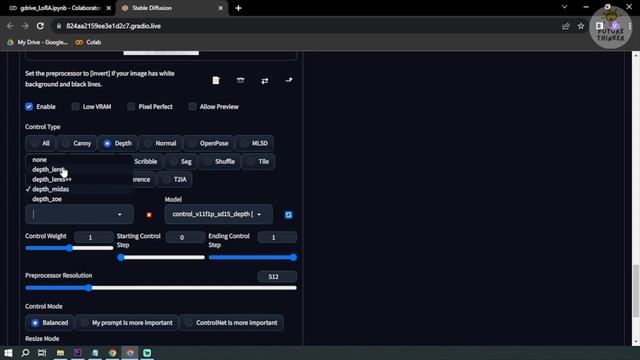Click the Preprocessor Resolution 512 field

pyautogui.click(x=277, y=277)
